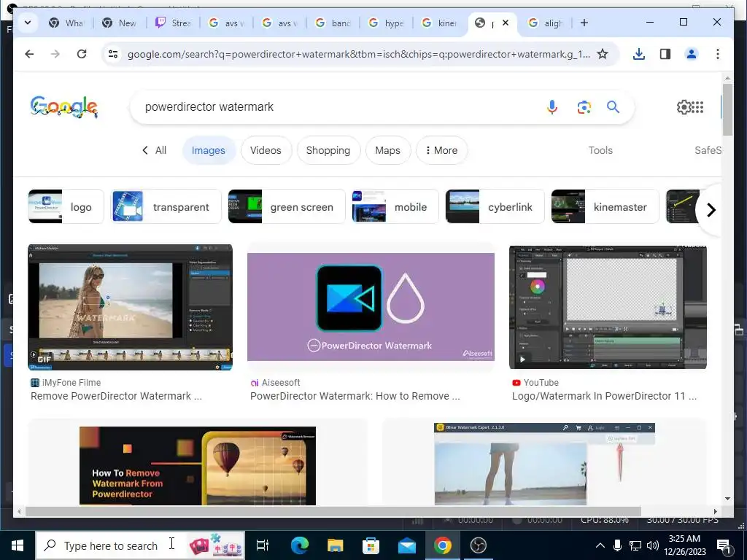
Task: Reload the current page
Action: point(82,54)
